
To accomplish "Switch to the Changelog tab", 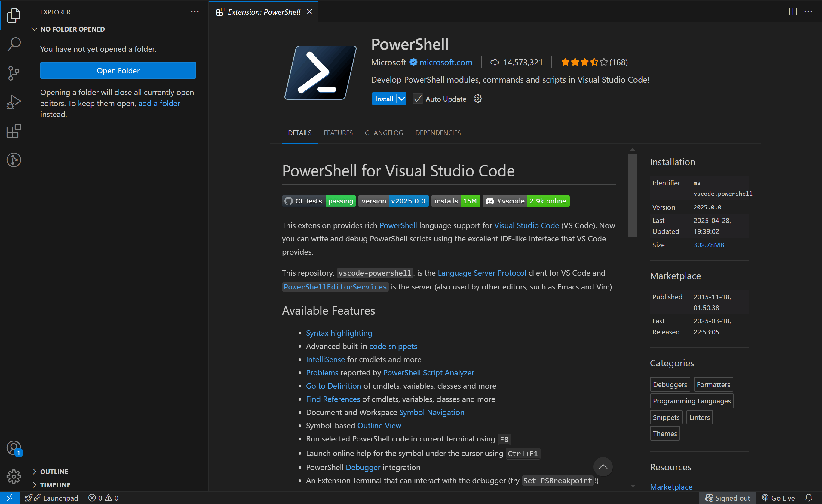I will 384,133.
